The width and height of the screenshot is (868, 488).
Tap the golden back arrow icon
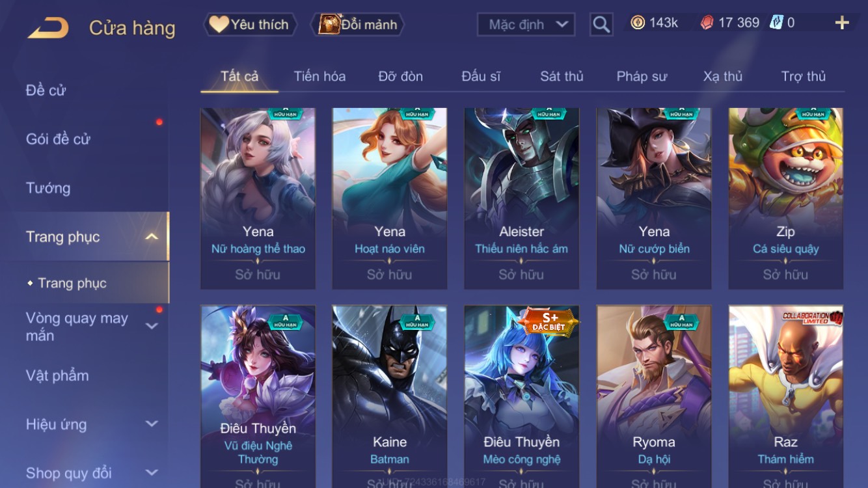click(x=48, y=29)
